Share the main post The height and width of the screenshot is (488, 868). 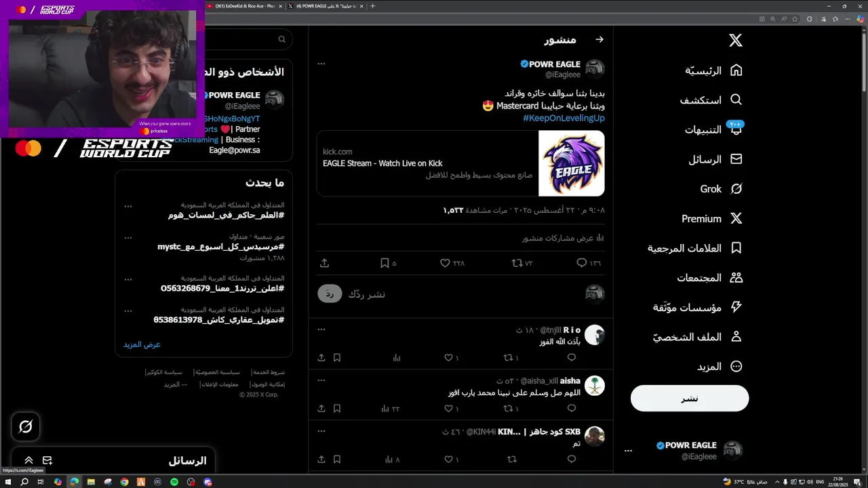pos(324,263)
